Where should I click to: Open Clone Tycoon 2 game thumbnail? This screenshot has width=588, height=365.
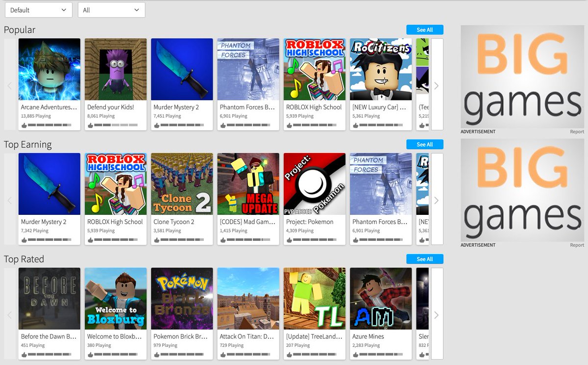[x=182, y=184]
